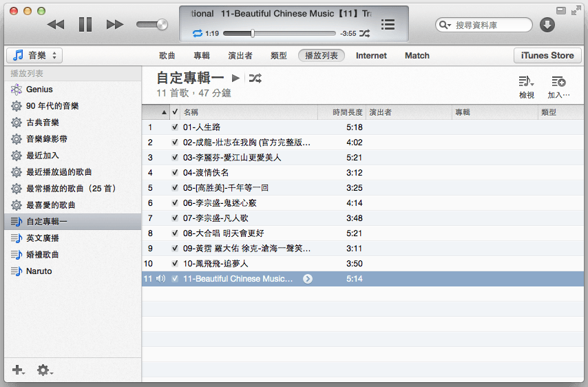588x387 pixels.
Task: Select the song starting 09-黃霑 羅大佑 徐克
Action: tap(363, 249)
